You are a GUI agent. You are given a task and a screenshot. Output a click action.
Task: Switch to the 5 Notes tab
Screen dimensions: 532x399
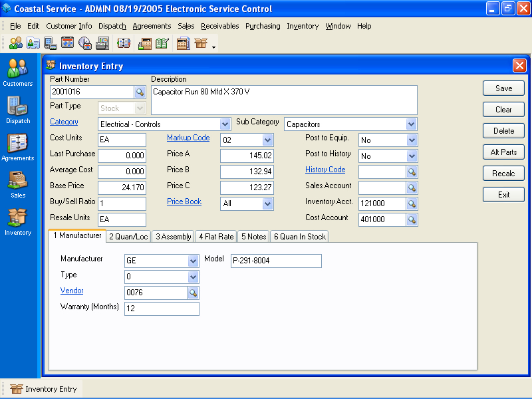254,237
